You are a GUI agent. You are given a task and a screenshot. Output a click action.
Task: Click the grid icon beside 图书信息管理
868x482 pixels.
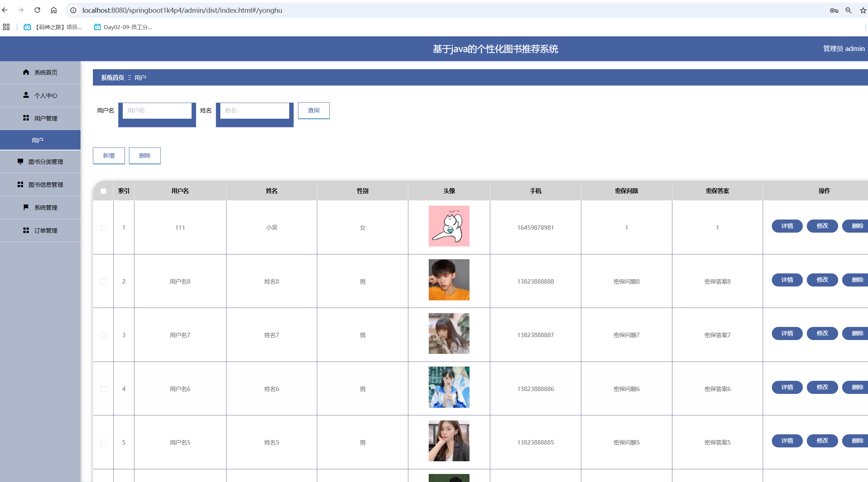pos(20,184)
